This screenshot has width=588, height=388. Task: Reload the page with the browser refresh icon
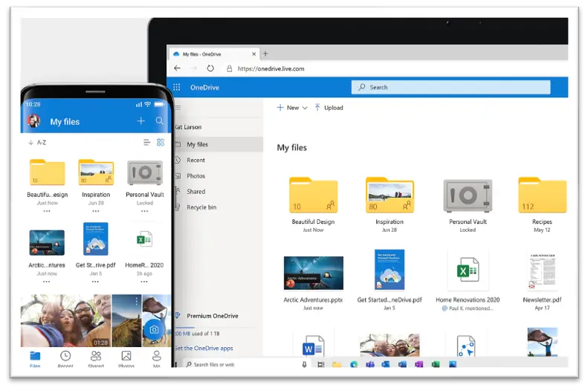click(210, 68)
